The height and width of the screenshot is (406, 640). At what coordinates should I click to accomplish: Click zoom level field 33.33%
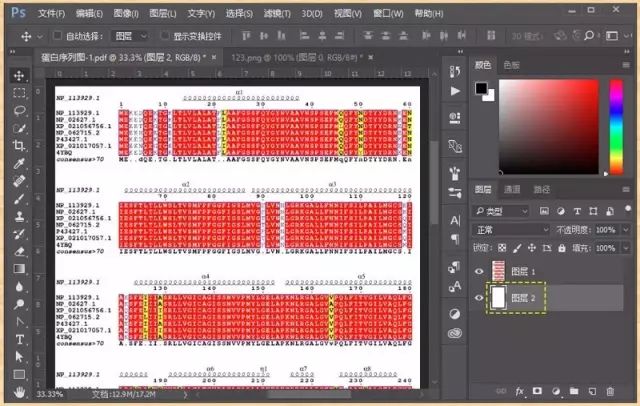(49, 394)
